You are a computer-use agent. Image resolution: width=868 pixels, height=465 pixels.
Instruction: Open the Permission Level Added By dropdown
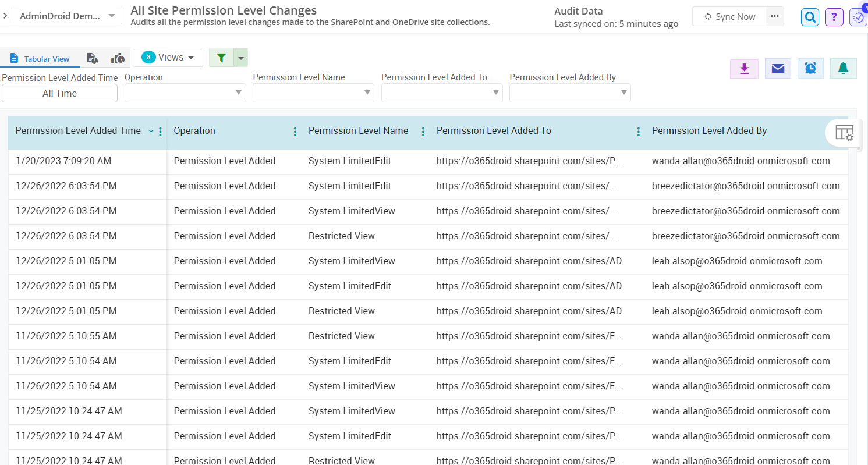point(569,93)
